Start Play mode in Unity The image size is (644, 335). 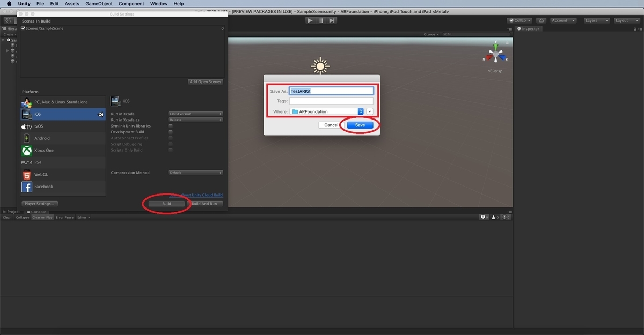click(x=310, y=20)
